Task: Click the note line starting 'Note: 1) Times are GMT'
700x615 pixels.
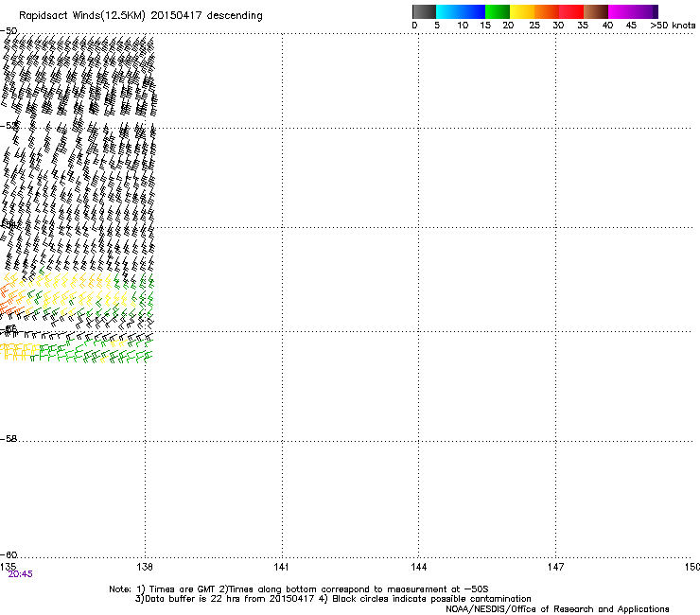Action: click(299, 589)
